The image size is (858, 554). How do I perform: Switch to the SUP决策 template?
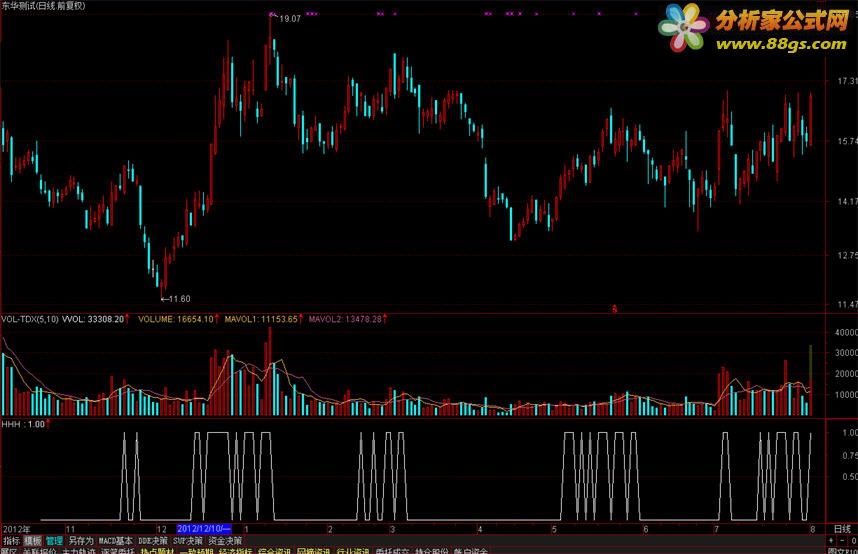coord(188,541)
